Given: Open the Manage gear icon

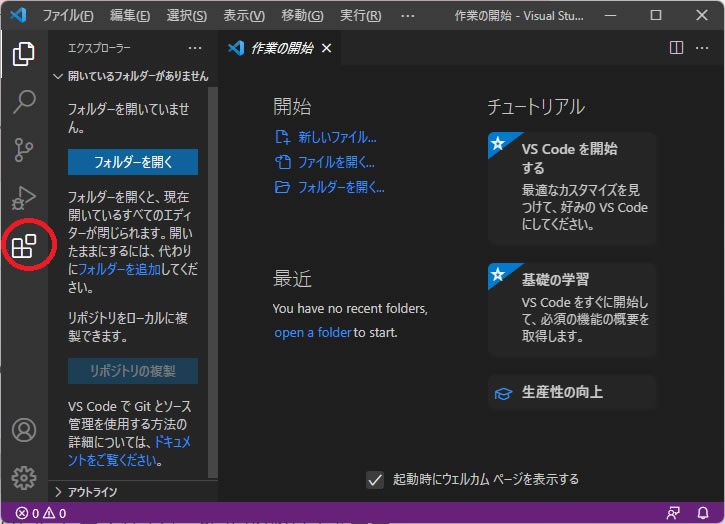Looking at the screenshot, I should [x=24, y=477].
